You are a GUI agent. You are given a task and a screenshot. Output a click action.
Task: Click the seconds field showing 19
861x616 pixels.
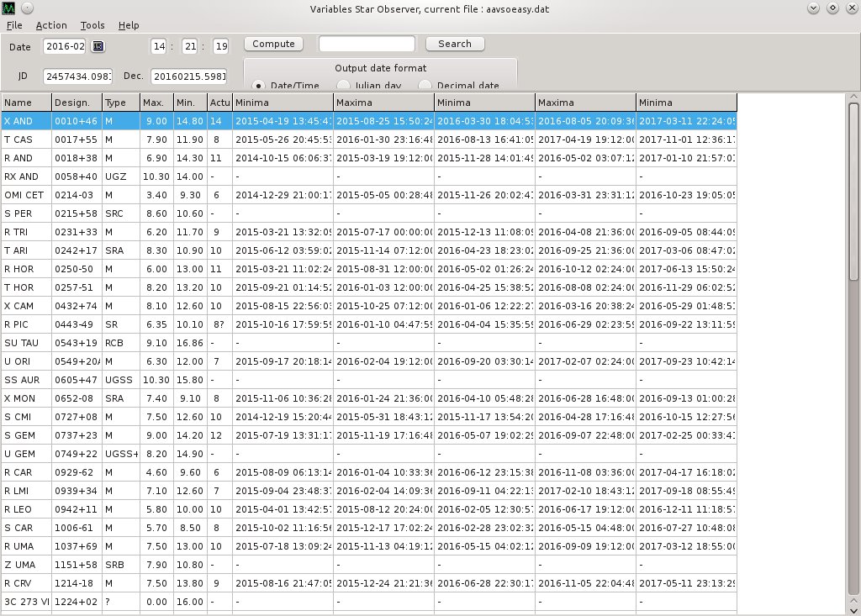tap(221, 46)
